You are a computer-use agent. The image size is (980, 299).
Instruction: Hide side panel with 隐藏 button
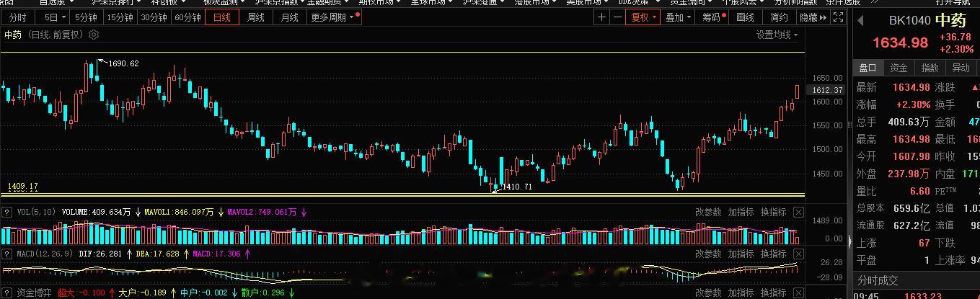[812, 17]
